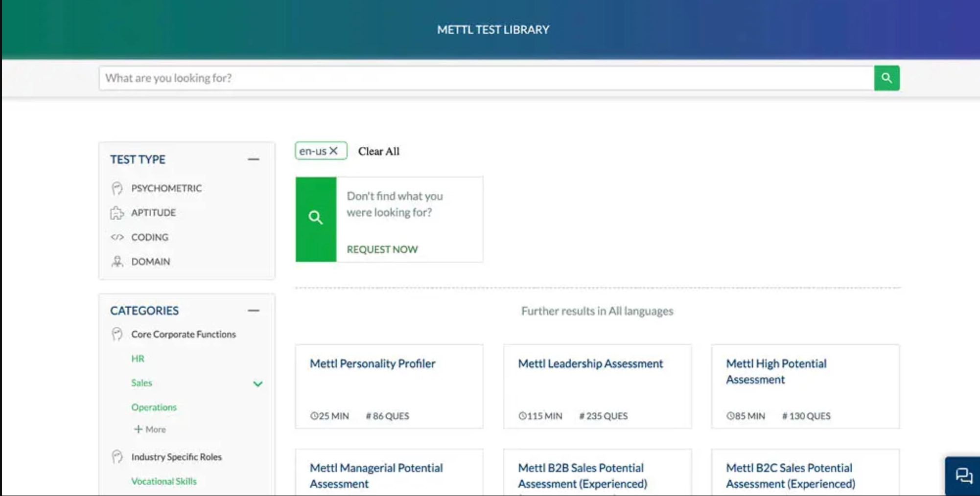Open Mettl High Potential Assessment test
Image resolution: width=980 pixels, height=496 pixels.
(x=776, y=372)
